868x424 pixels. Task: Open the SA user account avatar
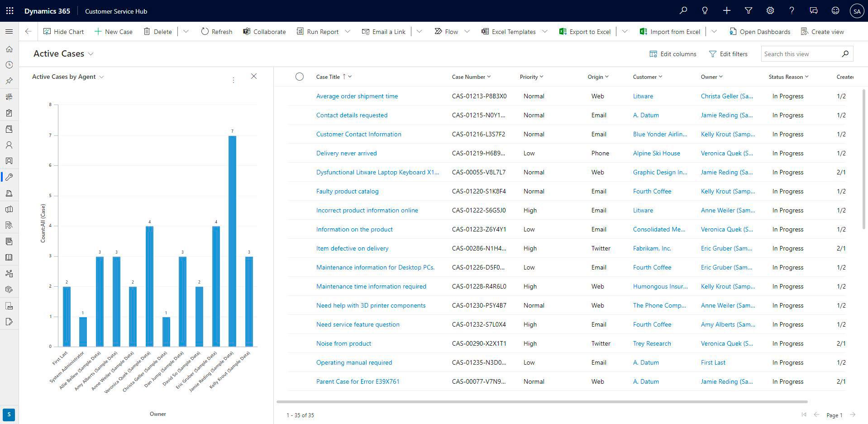pyautogui.click(x=857, y=11)
